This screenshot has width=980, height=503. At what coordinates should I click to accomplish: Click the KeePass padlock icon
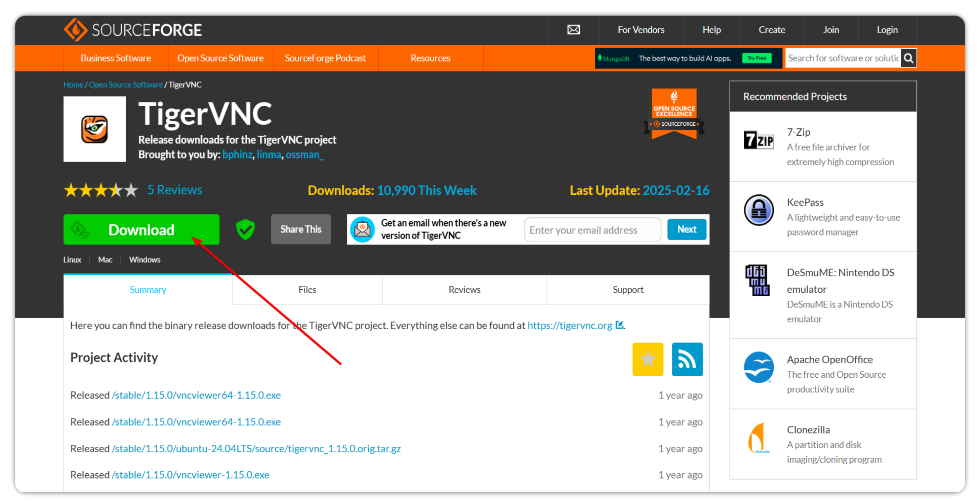[x=758, y=210]
